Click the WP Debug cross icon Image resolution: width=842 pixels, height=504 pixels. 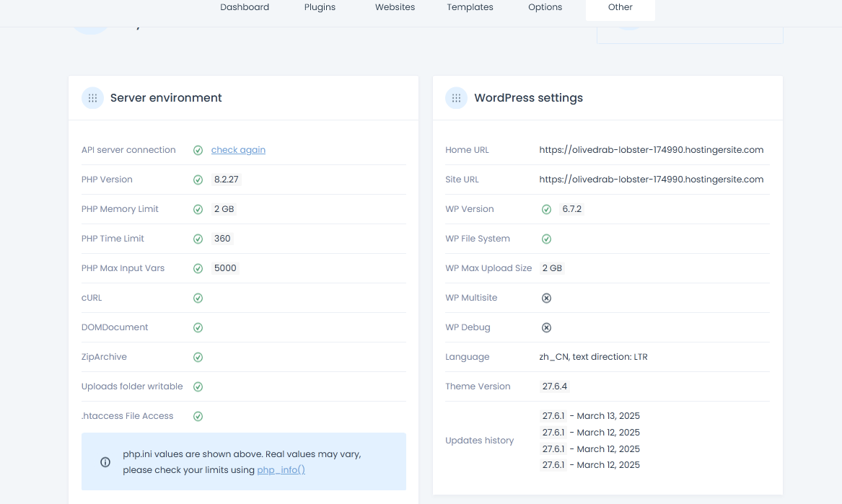(x=546, y=327)
